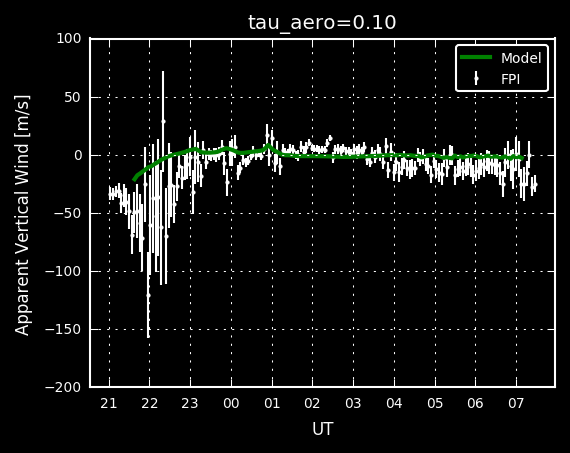Click the green model peak near 01 UT
This screenshot has width=570, height=453.
[x=269, y=146]
